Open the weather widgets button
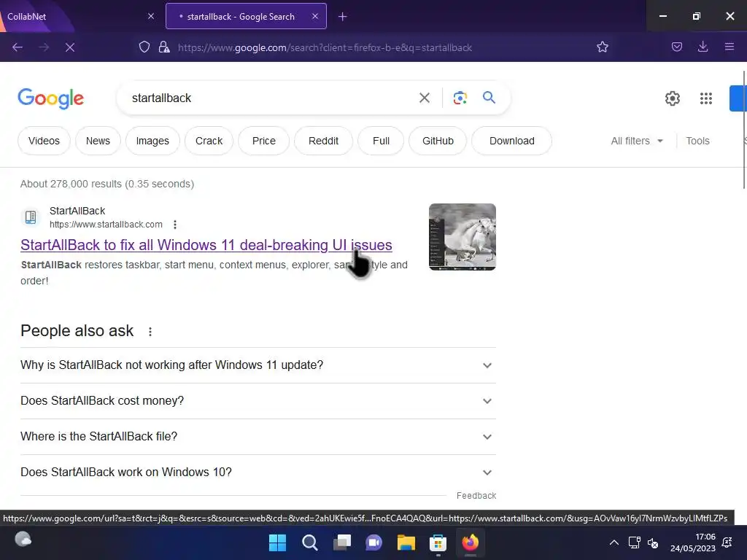747x560 pixels. pyautogui.click(x=23, y=540)
